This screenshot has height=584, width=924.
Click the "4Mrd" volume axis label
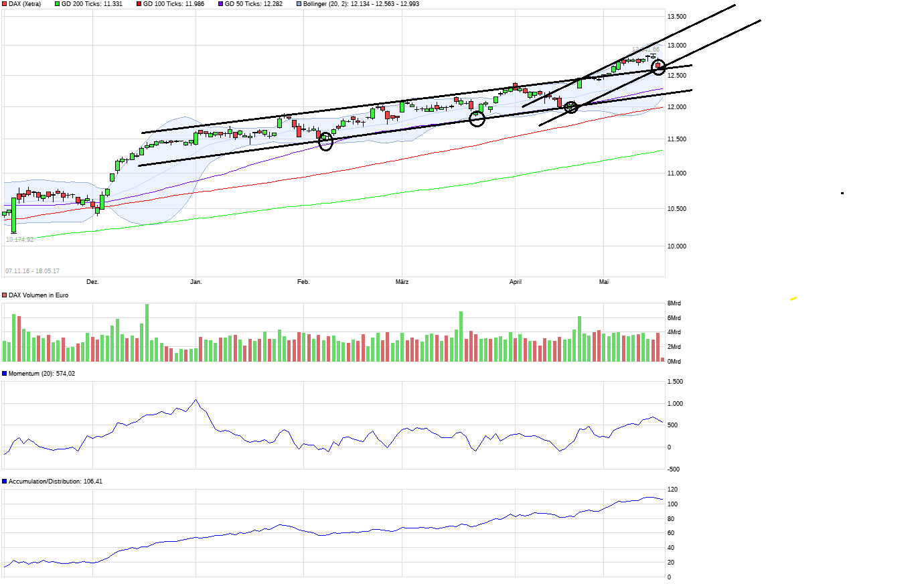point(674,332)
